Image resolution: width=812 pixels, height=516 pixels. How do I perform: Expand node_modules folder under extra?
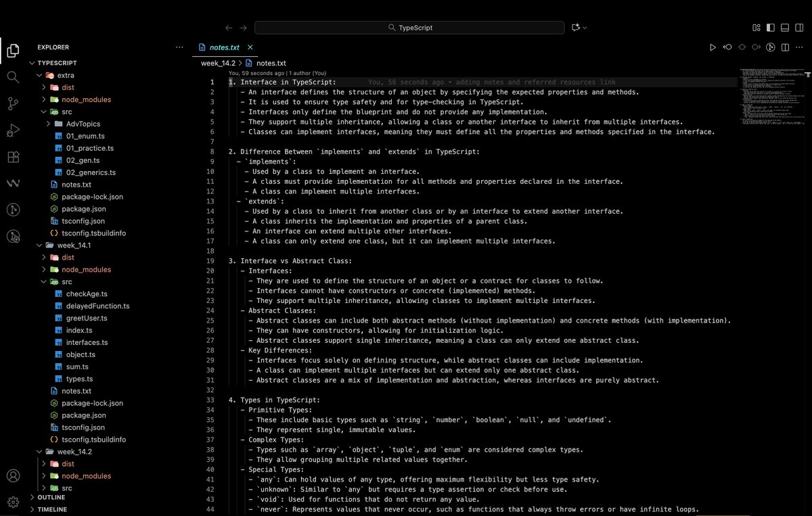click(45, 99)
